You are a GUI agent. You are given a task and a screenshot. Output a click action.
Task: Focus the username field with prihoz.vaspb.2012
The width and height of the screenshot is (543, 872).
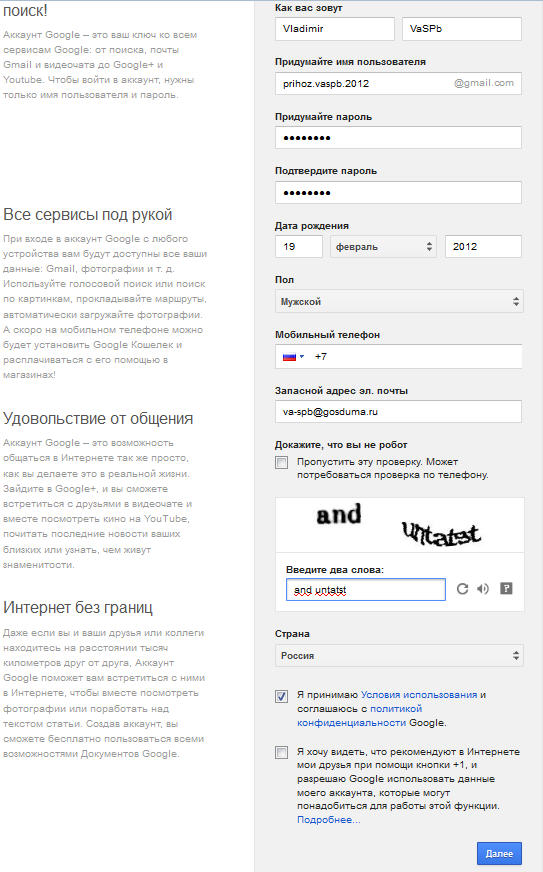coord(398,83)
